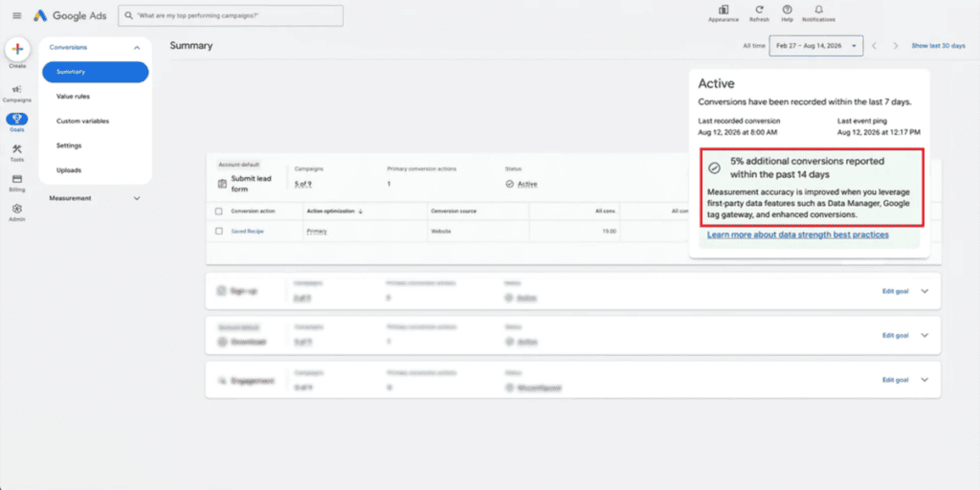Open Learn more about data strength link
Image resolution: width=980 pixels, height=490 pixels.
coord(797,234)
